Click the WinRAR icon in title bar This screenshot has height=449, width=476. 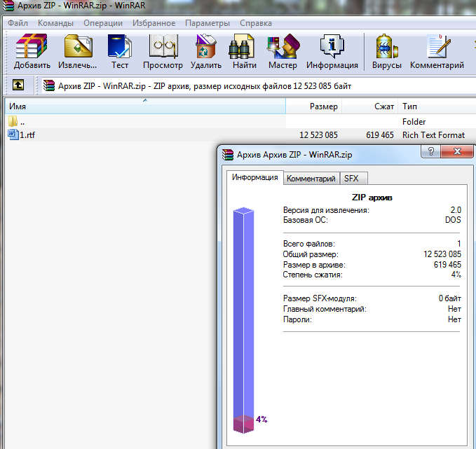(x=8, y=6)
